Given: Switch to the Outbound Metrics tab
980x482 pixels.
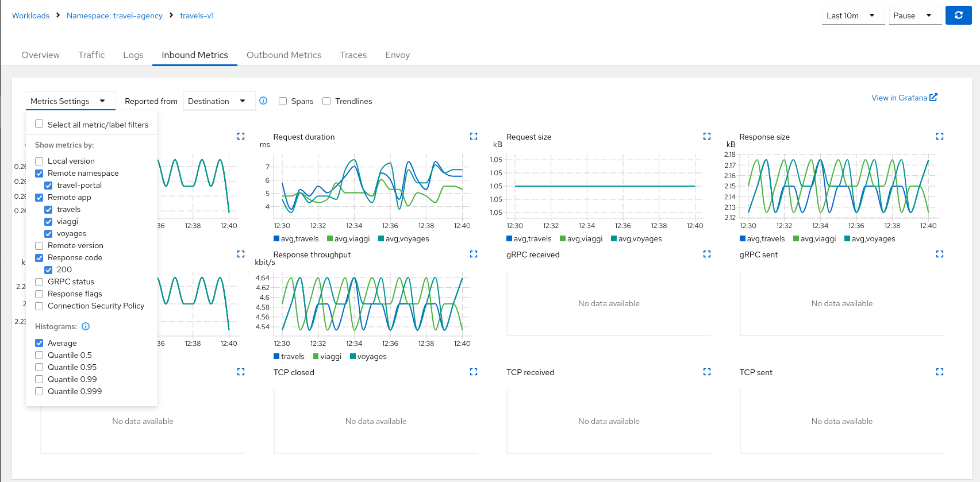Looking at the screenshot, I should click(x=283, y=55).
